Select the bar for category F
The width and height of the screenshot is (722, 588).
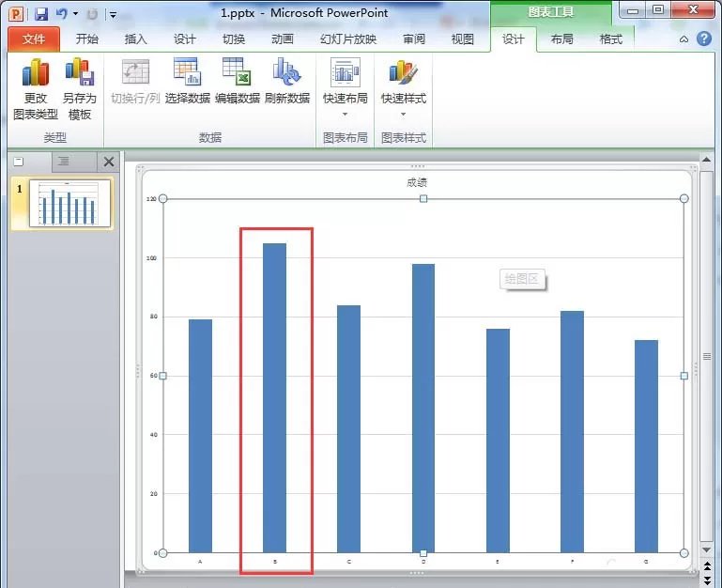(572, 432)
